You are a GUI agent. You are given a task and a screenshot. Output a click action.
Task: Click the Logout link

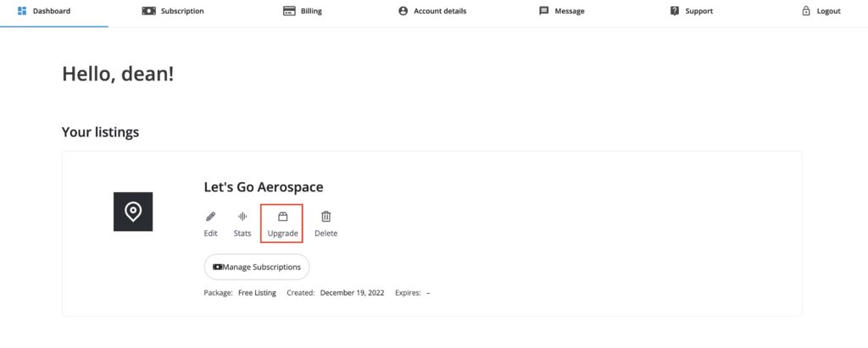click(x=821, y=11)
